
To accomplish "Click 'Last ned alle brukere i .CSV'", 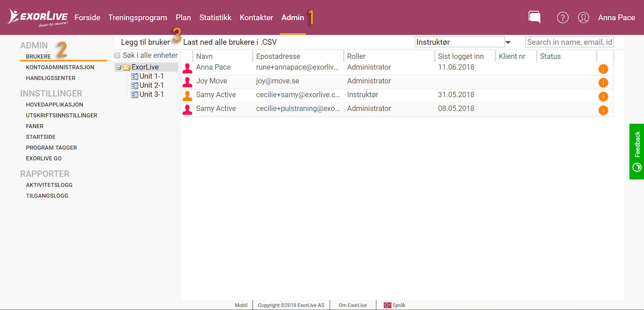I will (x=230, y=42).
